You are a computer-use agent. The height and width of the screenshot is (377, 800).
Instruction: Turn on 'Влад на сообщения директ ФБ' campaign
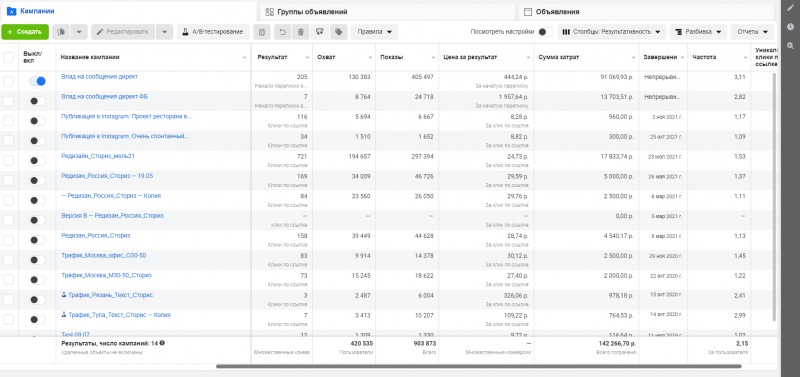37,101
